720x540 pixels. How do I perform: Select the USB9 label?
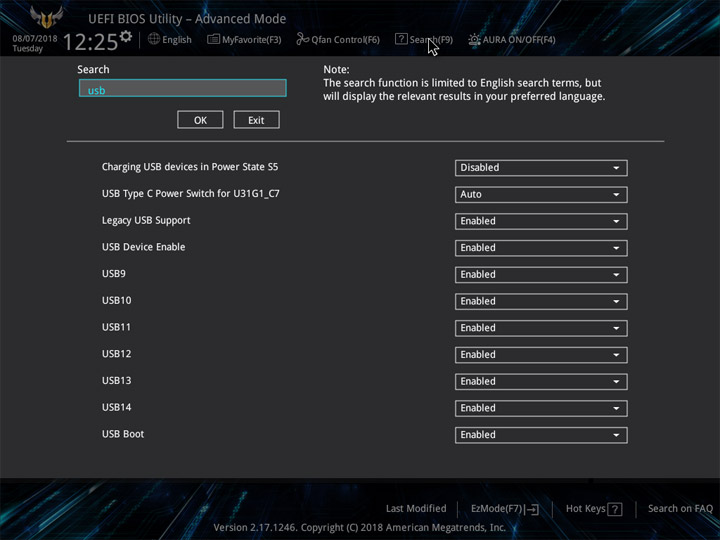(114, 274)
